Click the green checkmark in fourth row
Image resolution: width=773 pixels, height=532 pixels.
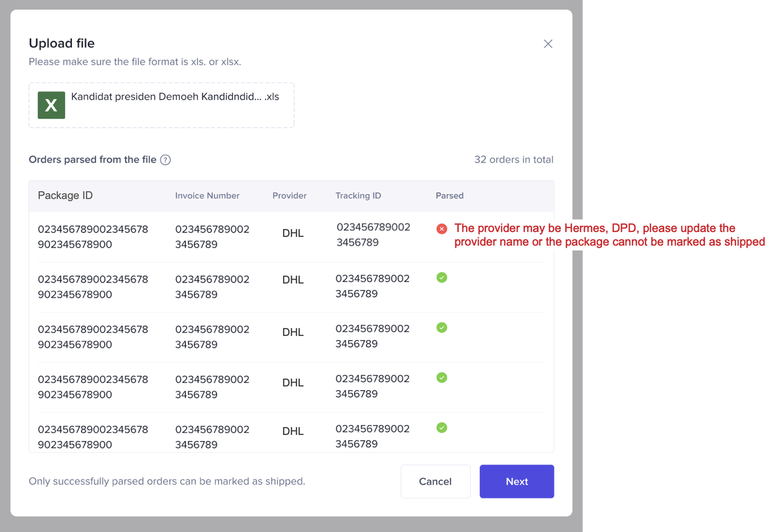point(442,378)
